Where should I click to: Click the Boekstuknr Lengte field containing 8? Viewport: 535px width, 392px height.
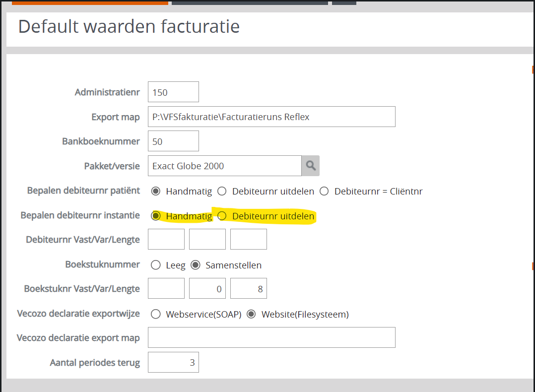tap(249, 288)
